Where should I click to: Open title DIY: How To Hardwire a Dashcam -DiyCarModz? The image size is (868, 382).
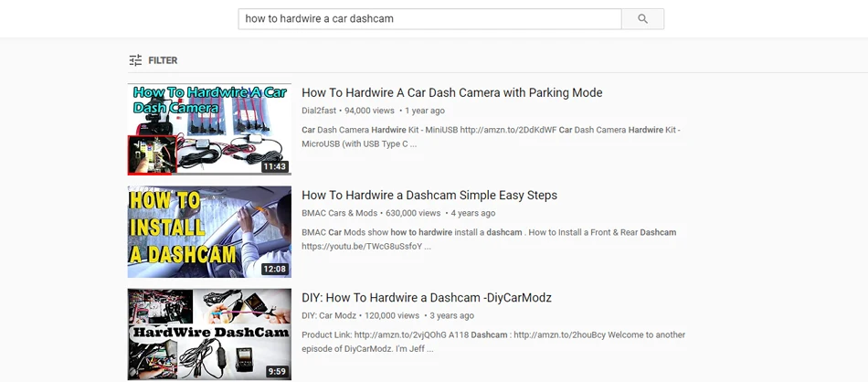[427, 298]
